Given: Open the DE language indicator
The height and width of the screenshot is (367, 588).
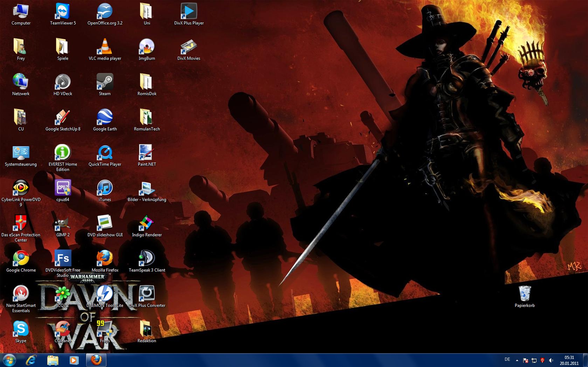Looking at the screenshot, I should pyautogui.click(x=507, y=359).
